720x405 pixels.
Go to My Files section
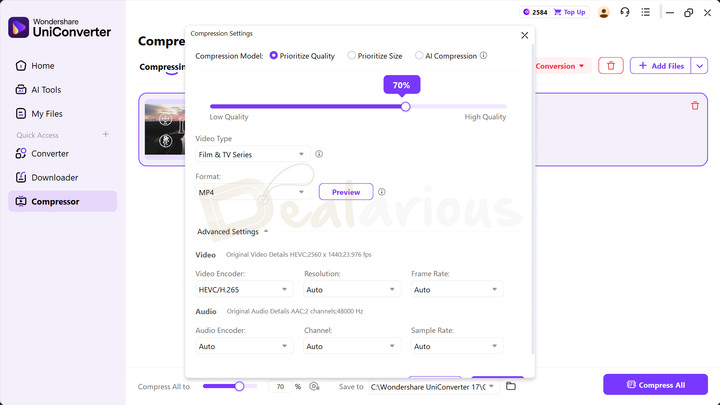pos(39,113)
